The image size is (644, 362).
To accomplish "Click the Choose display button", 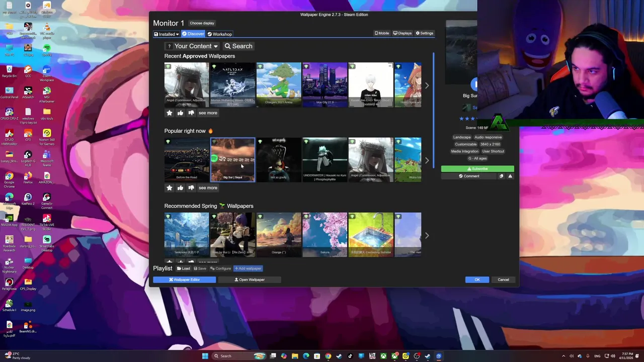I will [202, 23].
